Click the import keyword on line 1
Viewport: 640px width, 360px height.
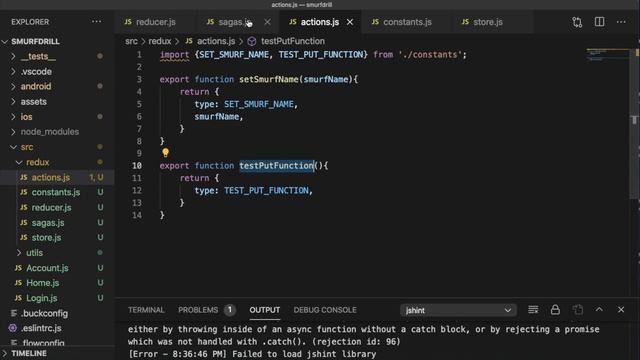pyautogui.click(x=174, y=55)
